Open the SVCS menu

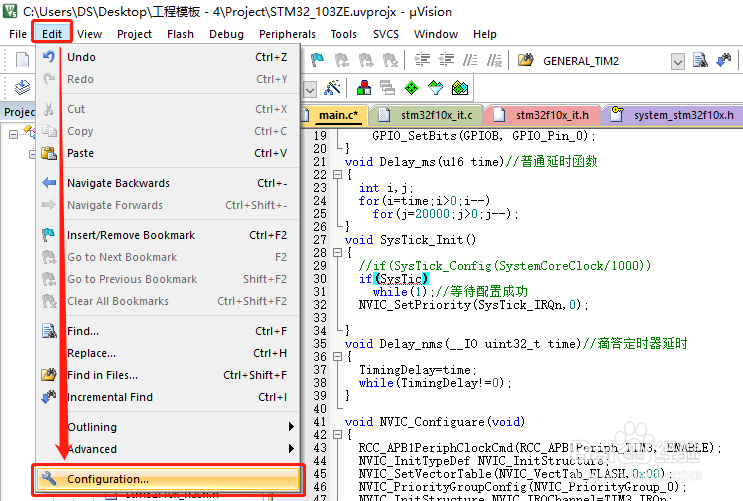tap(386, 34)
